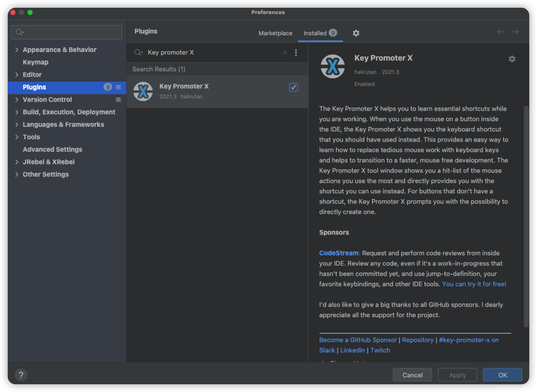The image size is (537, 392).
Task: Open the Twitch link
Action: pos(380,350)
